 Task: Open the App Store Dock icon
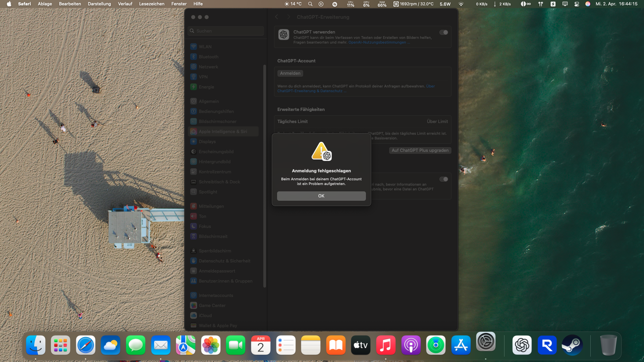(x=461, y=345)
